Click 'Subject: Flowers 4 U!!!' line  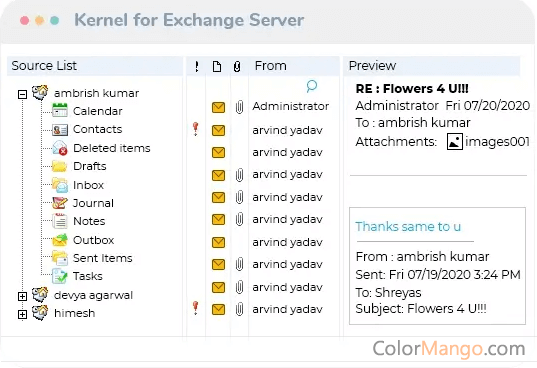[421, 309]
